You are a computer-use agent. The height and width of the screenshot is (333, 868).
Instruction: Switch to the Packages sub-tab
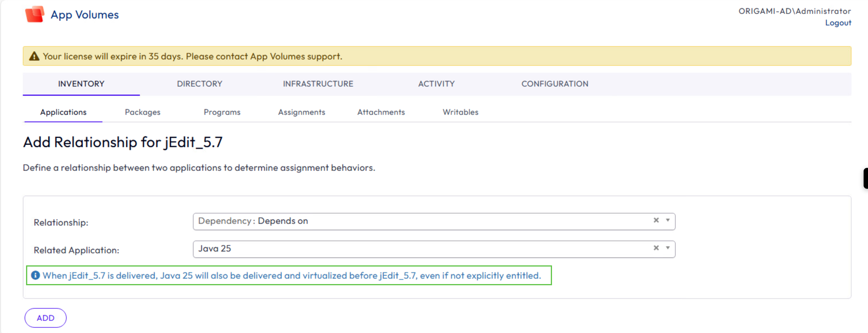point(143,112)
